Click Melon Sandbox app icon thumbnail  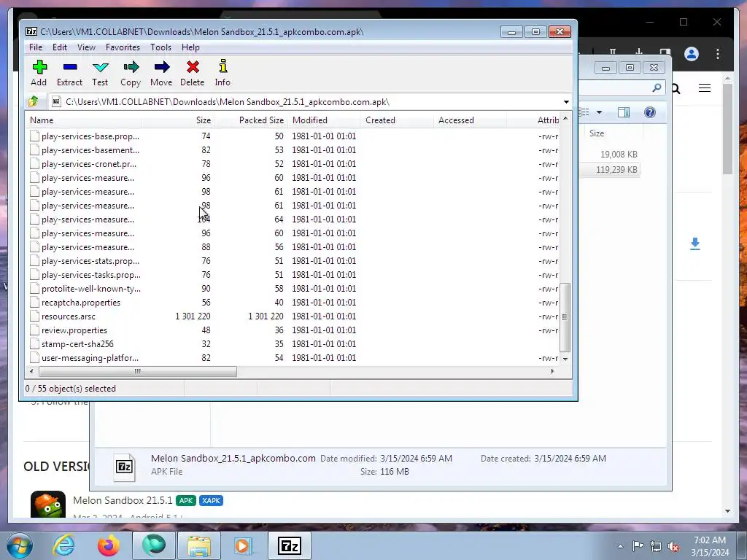coord(48,505)
